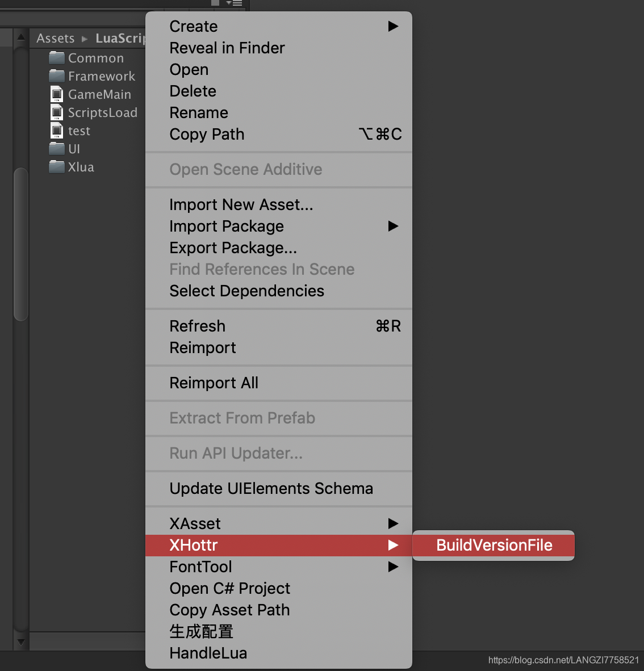Click the UI folder icon

tap(57, 149)
